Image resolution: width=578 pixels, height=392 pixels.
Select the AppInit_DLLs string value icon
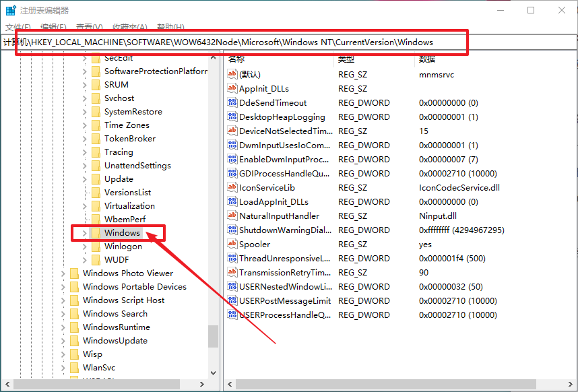(x=232, y=88)
